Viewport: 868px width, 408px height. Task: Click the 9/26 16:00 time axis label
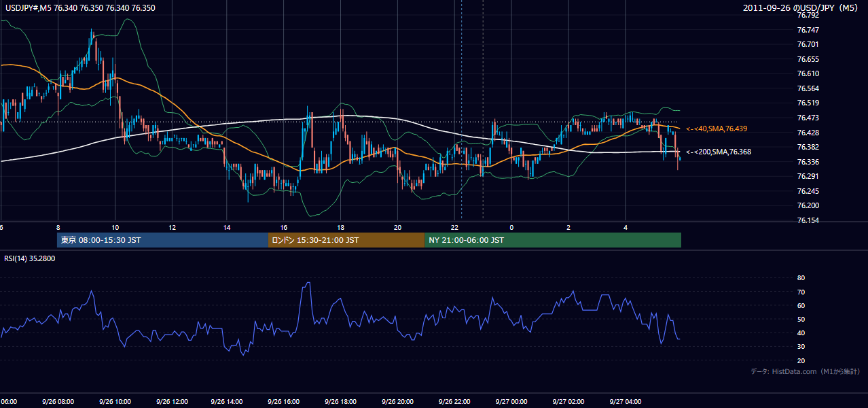point(284,401)
